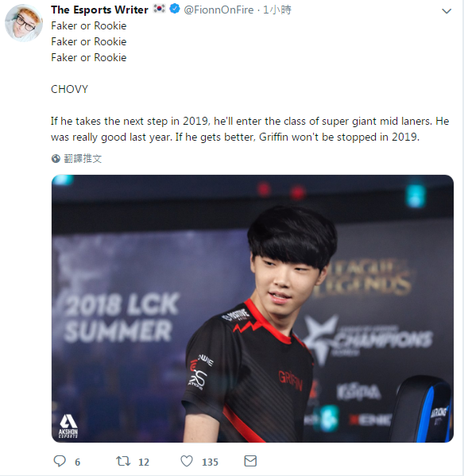The height and width of the screenshot is (476, 464).
Task: Like the tweet with heart icon
Action: tap(187, 461)
